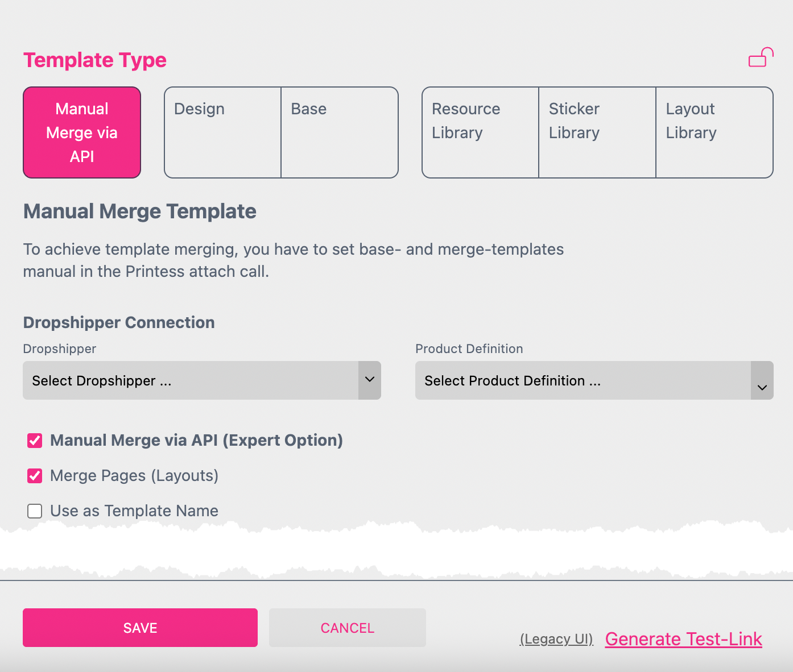Viewport: 793px width, 672px height.
Task: Disable Manual Merge via API (Expert Option)
Action: [35, 440]
